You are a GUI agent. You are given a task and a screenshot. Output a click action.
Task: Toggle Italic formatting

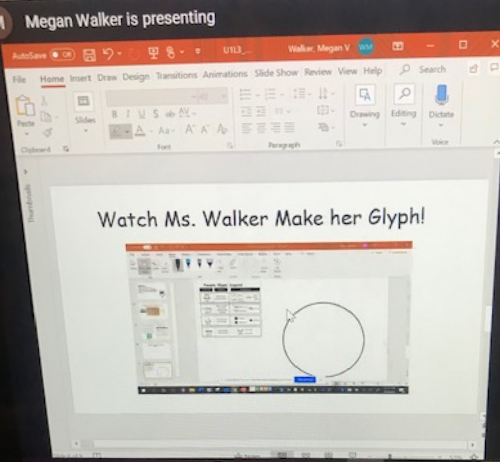[x=128, y=114]
